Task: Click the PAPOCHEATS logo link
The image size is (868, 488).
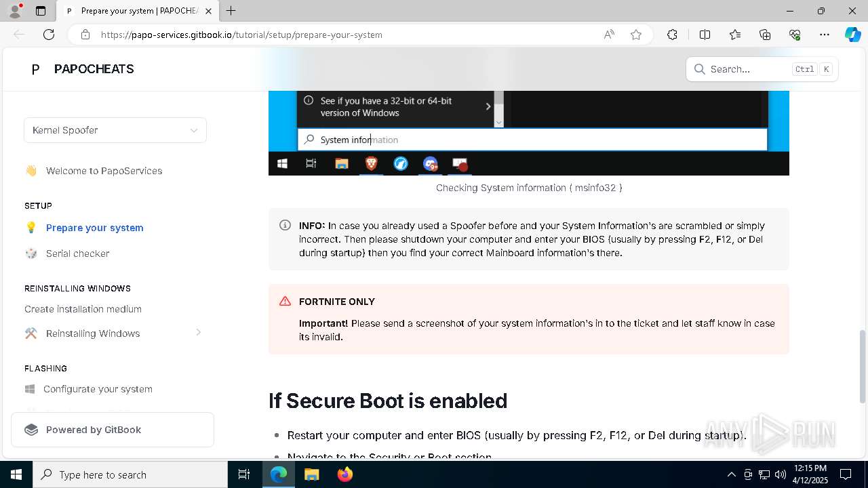Action: click(83, 69)
